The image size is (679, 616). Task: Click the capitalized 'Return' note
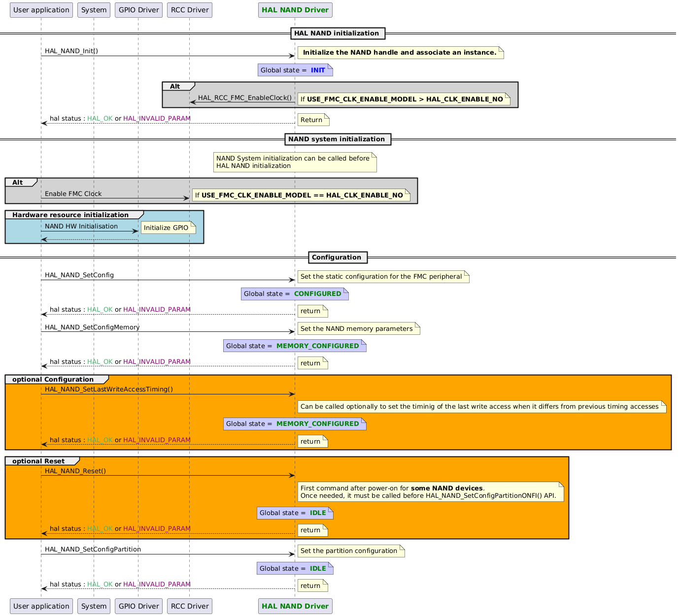313,120
